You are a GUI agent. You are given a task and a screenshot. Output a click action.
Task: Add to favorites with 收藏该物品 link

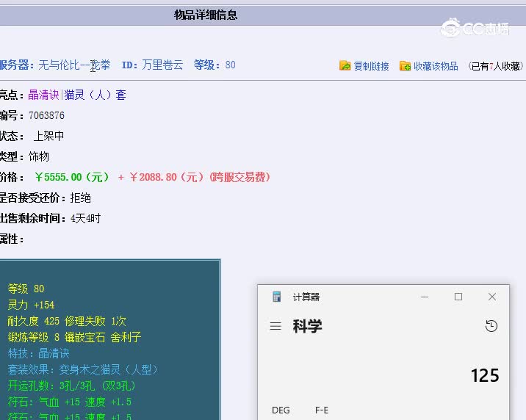pos(436,66)
